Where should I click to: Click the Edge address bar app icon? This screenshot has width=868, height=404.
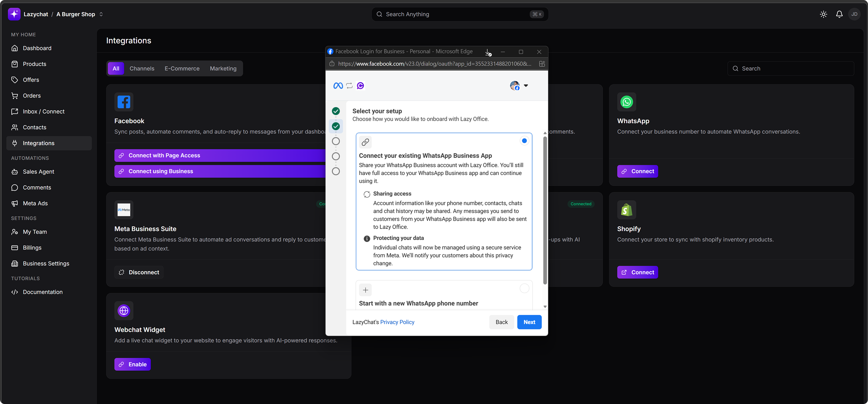click(542, 64)
